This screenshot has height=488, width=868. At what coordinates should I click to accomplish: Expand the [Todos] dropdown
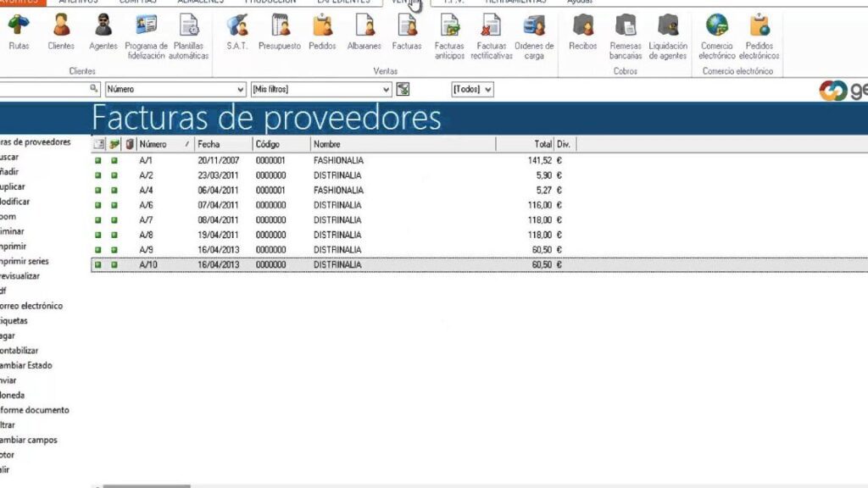487,89
